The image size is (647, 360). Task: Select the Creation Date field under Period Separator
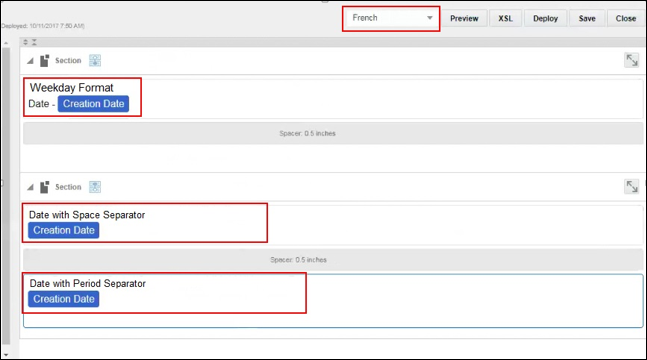coord(64,299)
